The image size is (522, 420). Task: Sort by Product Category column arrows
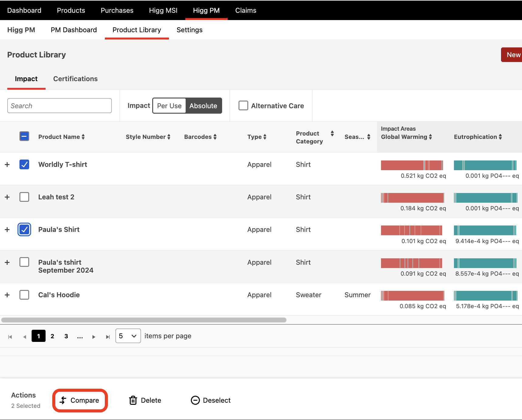(332, 133)
